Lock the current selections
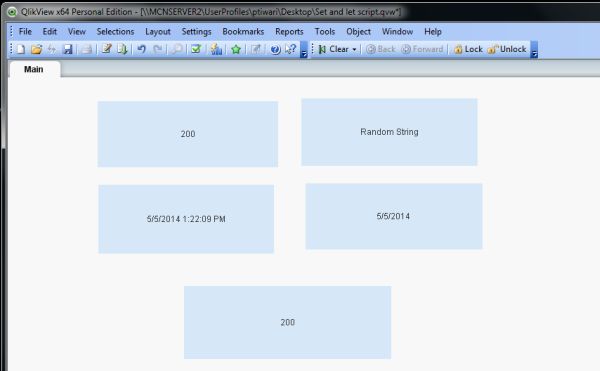The height and width of the screenshot is (371, 600). pyautogui.click(x=468, y=49)
